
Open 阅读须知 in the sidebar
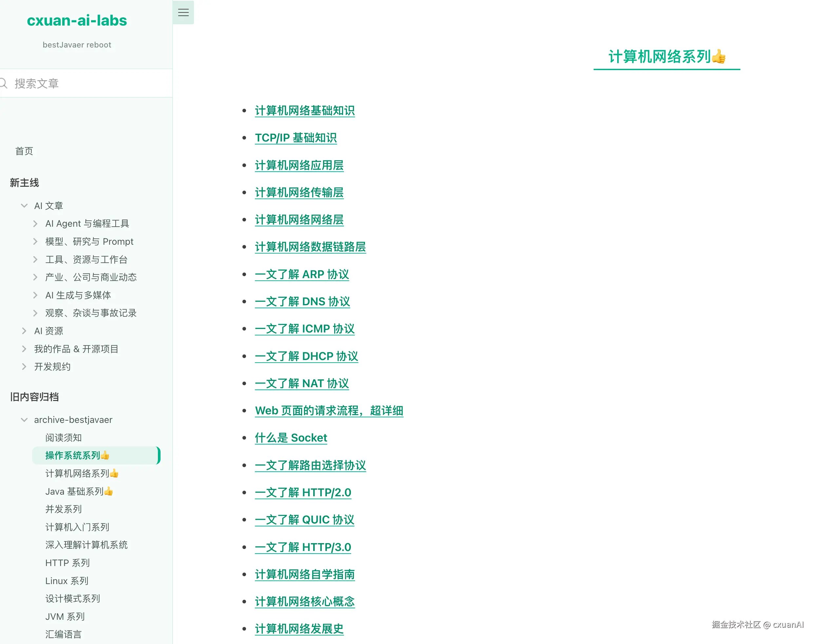coord(63,438)
